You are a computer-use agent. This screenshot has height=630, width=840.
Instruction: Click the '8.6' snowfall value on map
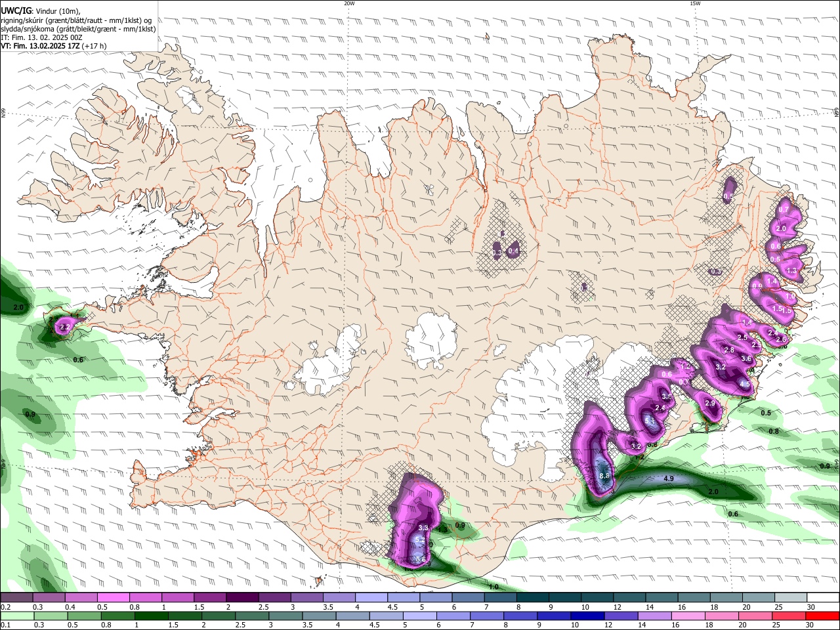pyautogui.click(x=605, y=476)
